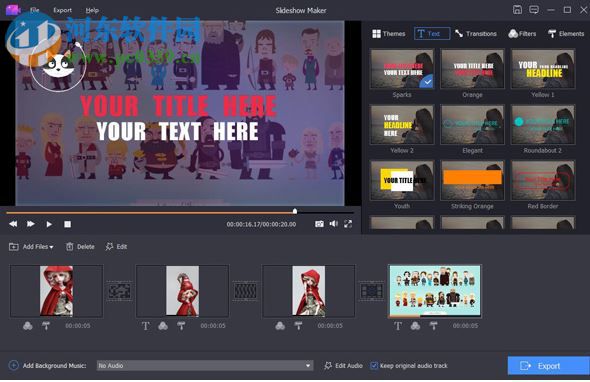Play the slideshow preview
The width and height of the screenshot is (590, 382).
(x=49, y=224)
